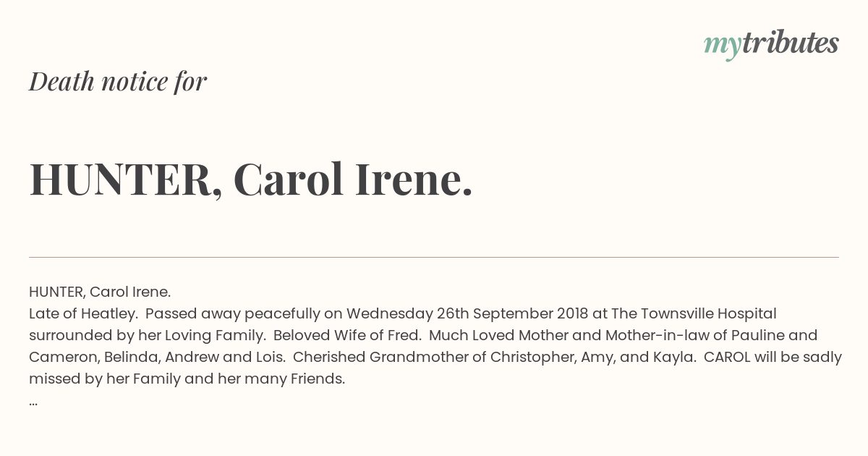Click the horizontal divider line under the title
Image resolution: width=868 pixels, height=456 pixels.
point(434,257)
